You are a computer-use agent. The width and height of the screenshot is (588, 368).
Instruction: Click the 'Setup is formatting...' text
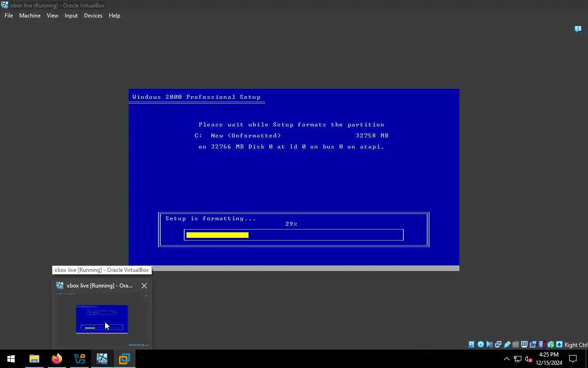point(211,218)
